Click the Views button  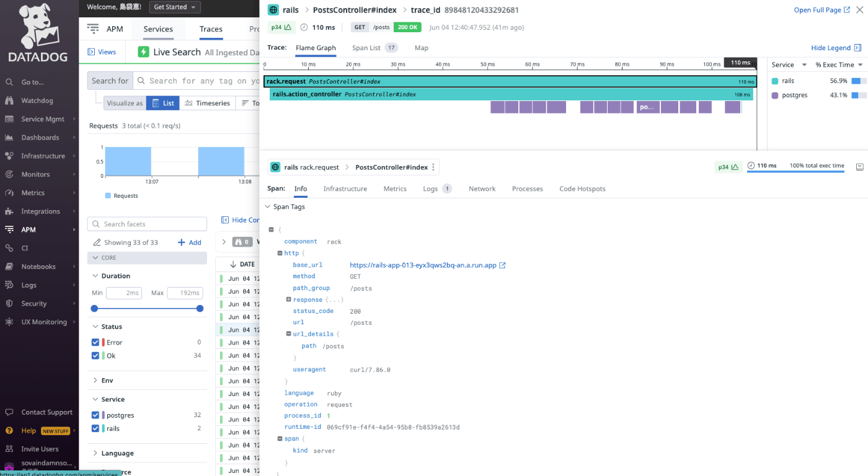[x=102, y=52]
